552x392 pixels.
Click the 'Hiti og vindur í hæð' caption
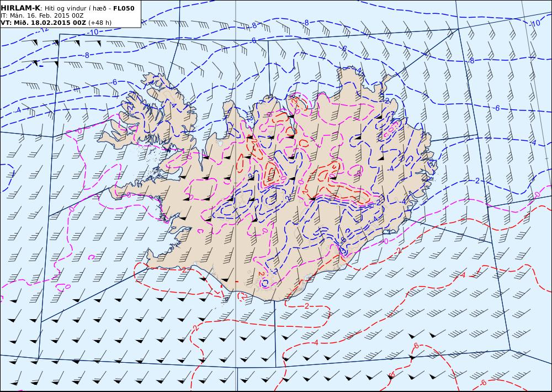[75, 8]
